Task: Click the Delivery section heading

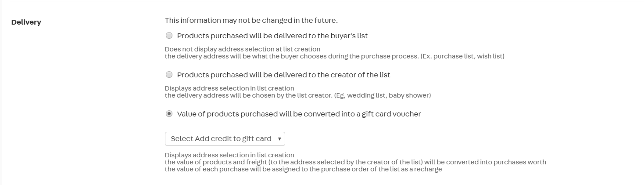Action: point(26,22)
